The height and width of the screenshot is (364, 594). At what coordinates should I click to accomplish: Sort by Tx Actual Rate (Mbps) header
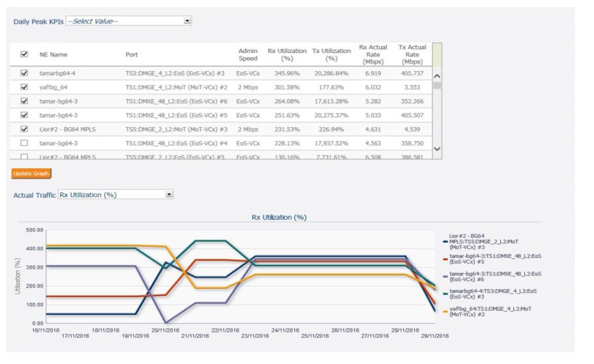pos(412,55)
